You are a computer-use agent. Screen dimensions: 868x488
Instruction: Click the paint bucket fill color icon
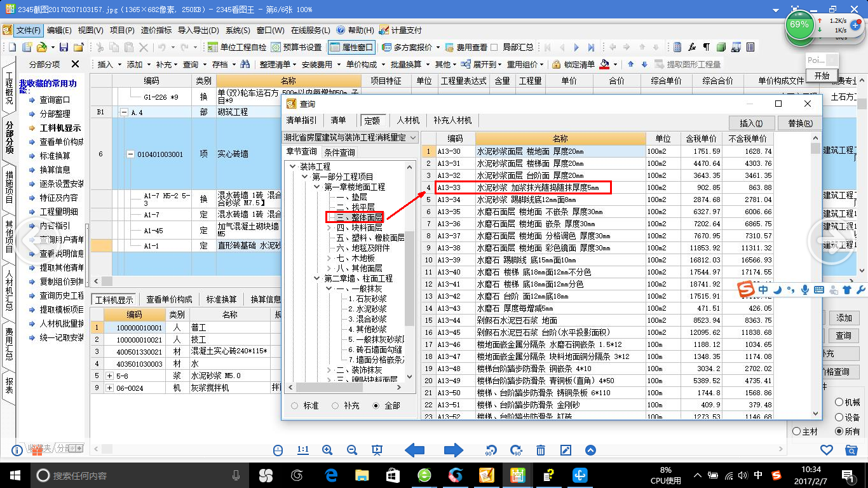(x=604, y=65)
